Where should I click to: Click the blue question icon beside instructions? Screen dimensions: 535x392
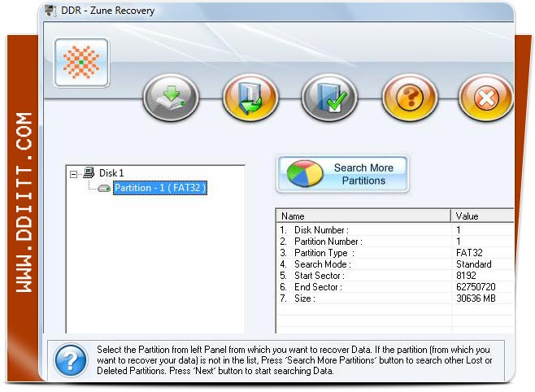[72, 359]
